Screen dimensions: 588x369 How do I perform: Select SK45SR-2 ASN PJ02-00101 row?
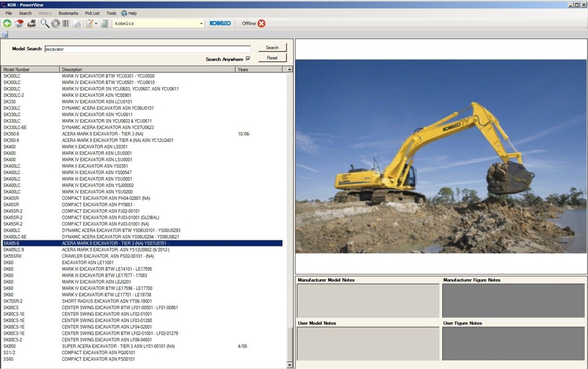point(142,211)
